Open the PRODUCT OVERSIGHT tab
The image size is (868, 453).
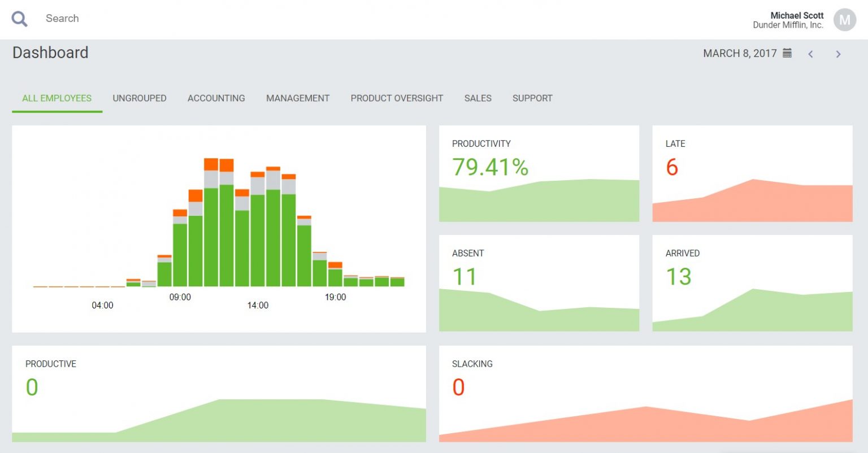coord(397,98)
